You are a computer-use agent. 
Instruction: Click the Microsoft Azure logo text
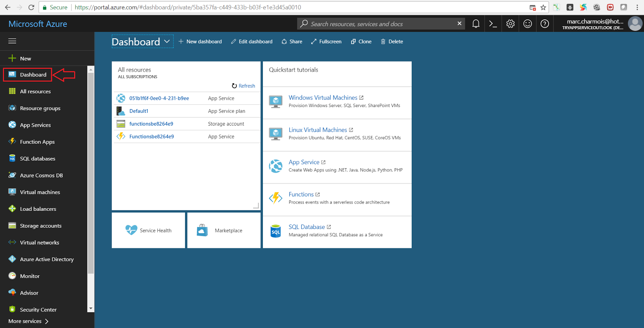pyautogui.click(x=38, y=24)
